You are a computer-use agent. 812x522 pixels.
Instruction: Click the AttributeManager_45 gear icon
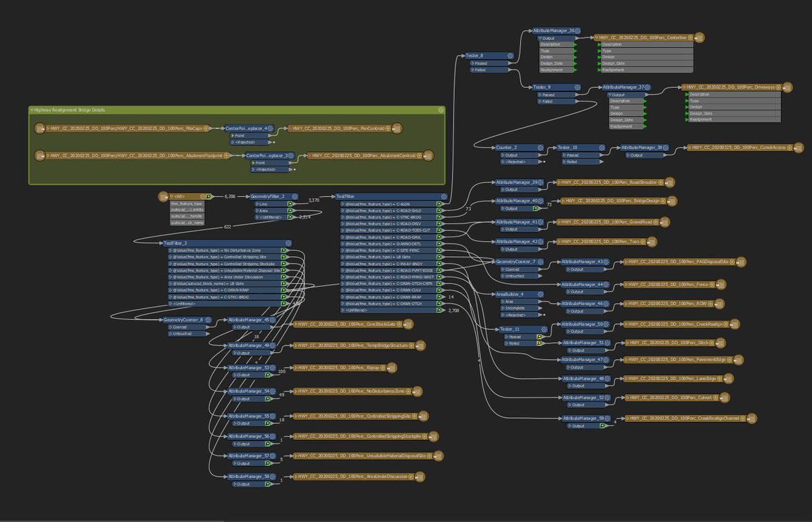click(x=273, y=320)
